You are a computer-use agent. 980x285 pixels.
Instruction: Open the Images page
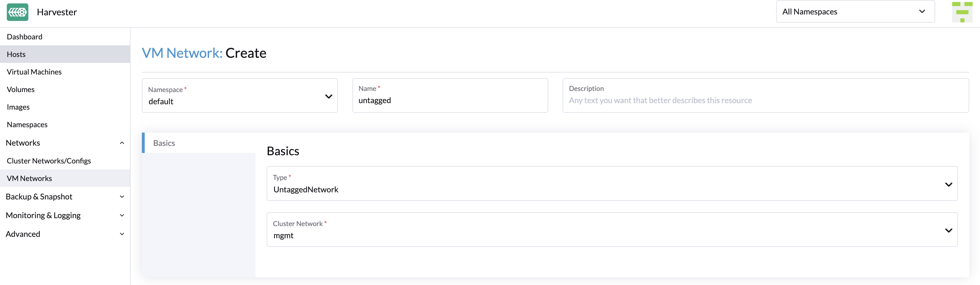pyautogui.click(x=18, y=107)
